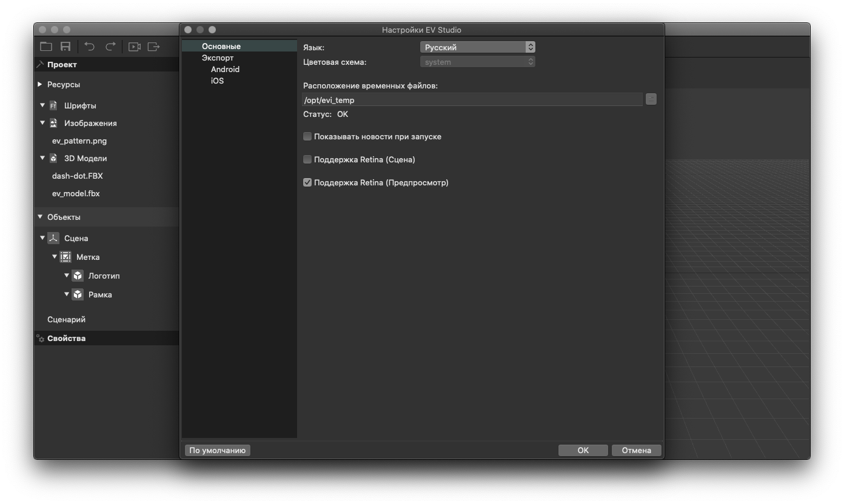Collapse the Шрифты tree node
Image resolution: width=844 pixels, height=504 pixels.
(42, 105)
